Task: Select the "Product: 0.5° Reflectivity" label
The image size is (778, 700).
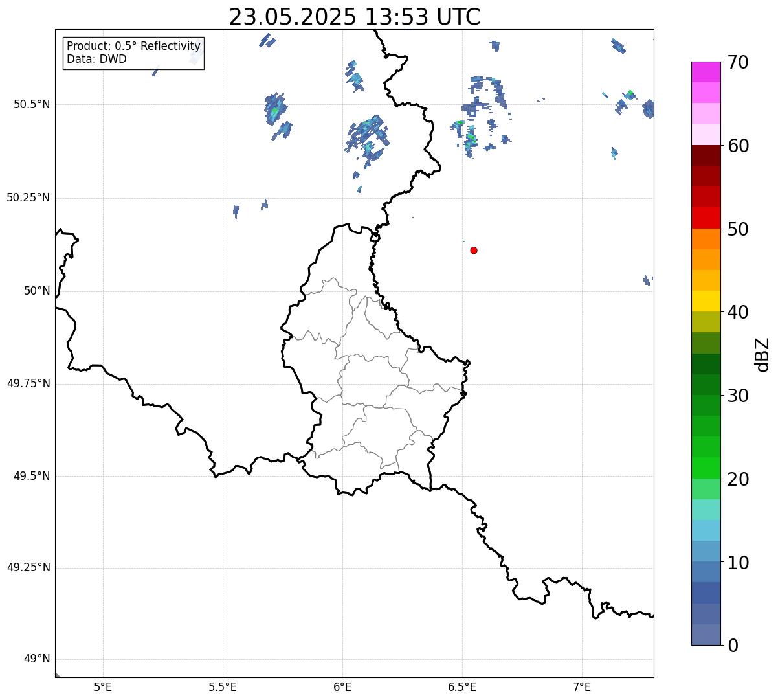Action: (134, 46)
